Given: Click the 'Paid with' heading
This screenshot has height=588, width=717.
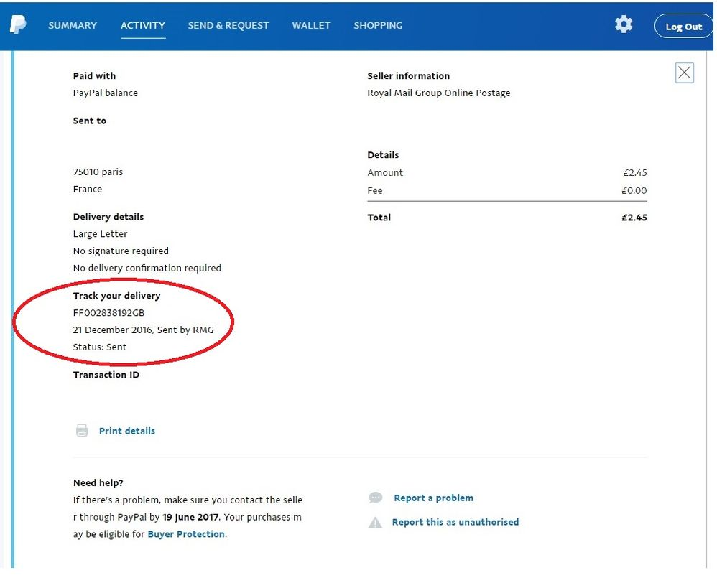Looking at the screenshot, I should 94,76.
